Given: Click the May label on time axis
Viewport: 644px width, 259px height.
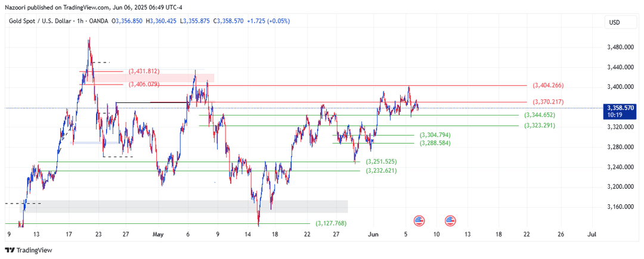Looking at the screenshot, I should (x=158, y=235).
